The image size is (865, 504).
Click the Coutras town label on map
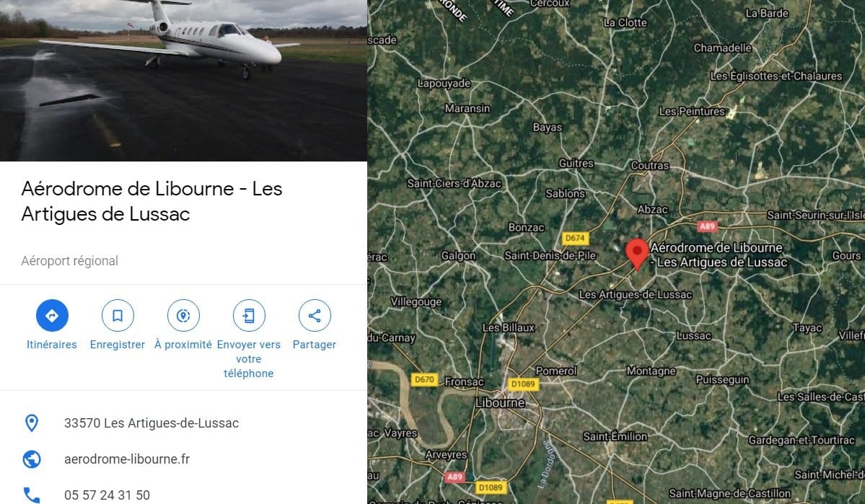click(x=650, y=165)
